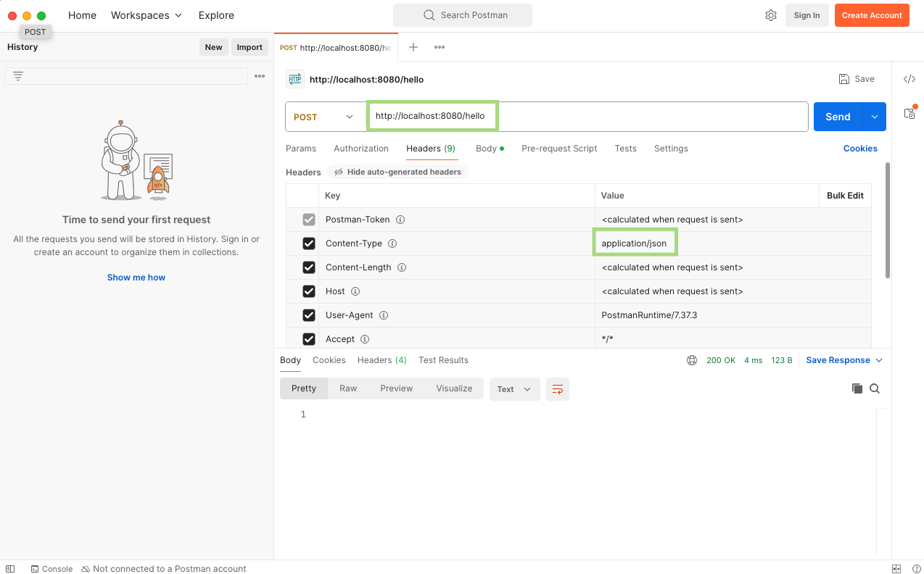
Task: Toggle two-pane view icon in status bar
Action: point(896,569)
